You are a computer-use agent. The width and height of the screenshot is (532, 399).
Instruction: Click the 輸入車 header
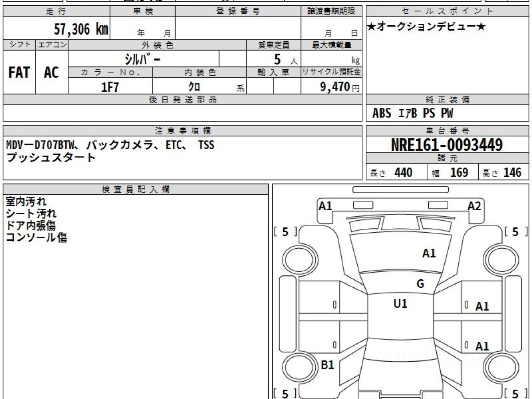click(x=274, y=73)
